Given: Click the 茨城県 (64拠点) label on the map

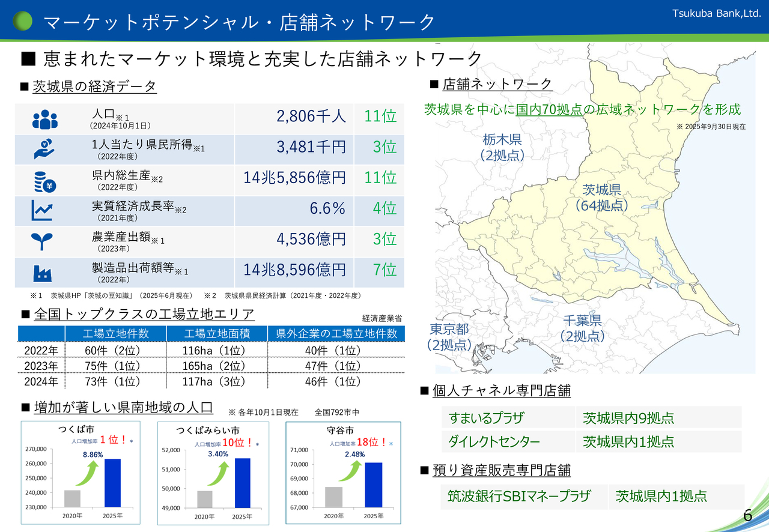Looking at the screenshot, I should tap(601, 198).
